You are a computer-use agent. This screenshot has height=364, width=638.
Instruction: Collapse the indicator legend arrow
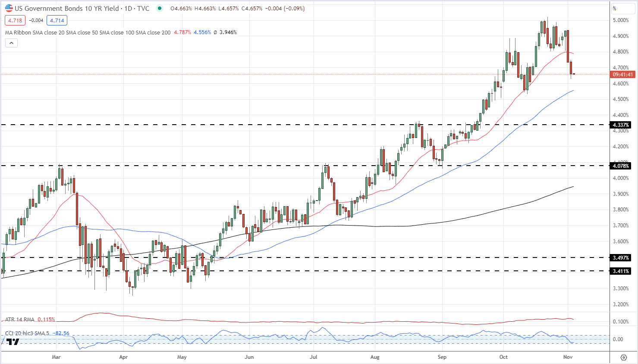click(11, 43)
